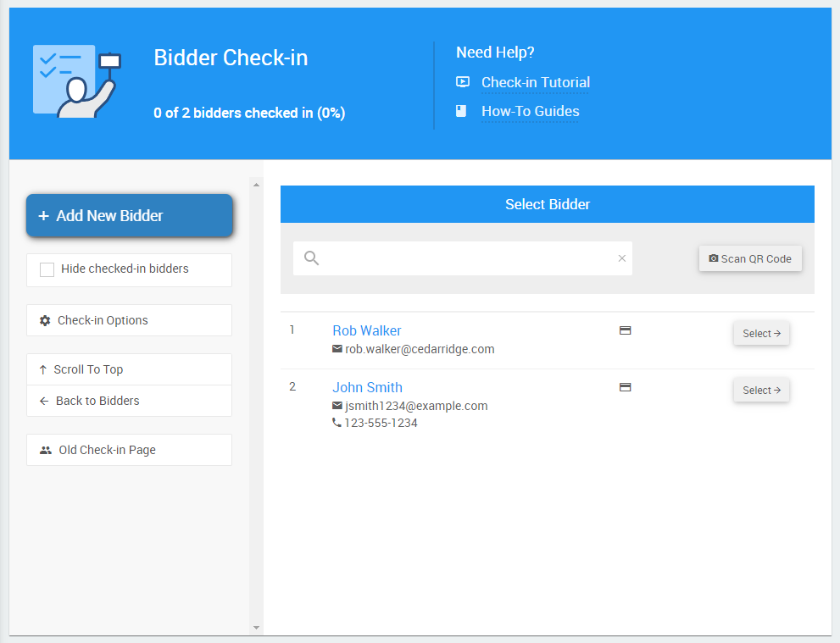Viewport: 840px width, 643px height.
Task: Click the phone icon under John Smith
Action: pos(337,423)
